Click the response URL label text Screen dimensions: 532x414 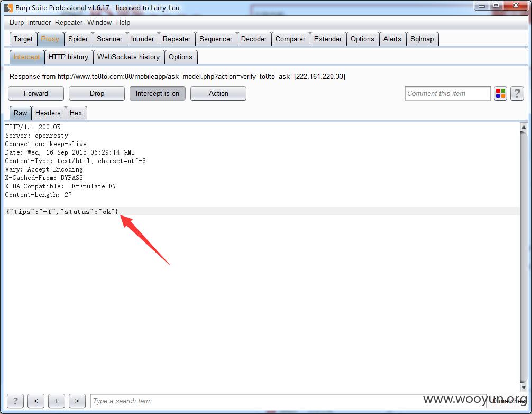click(x=177, y=76)
